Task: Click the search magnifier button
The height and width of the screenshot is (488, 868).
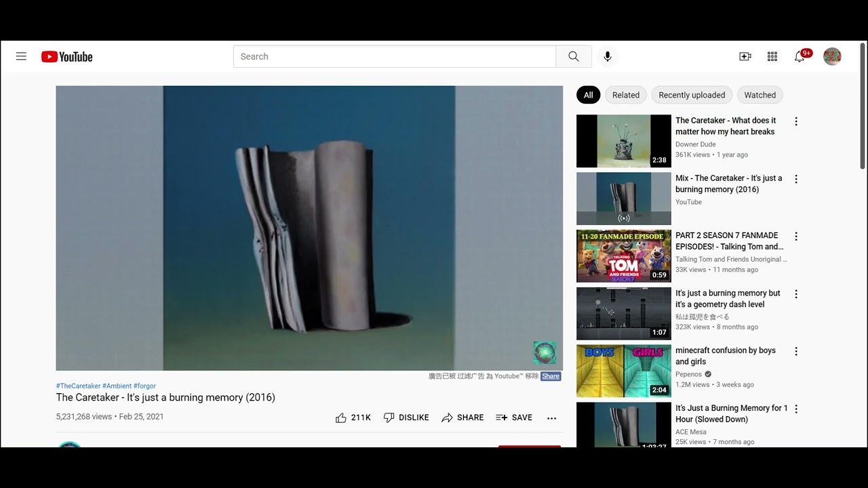Action: tap(574, 56)
